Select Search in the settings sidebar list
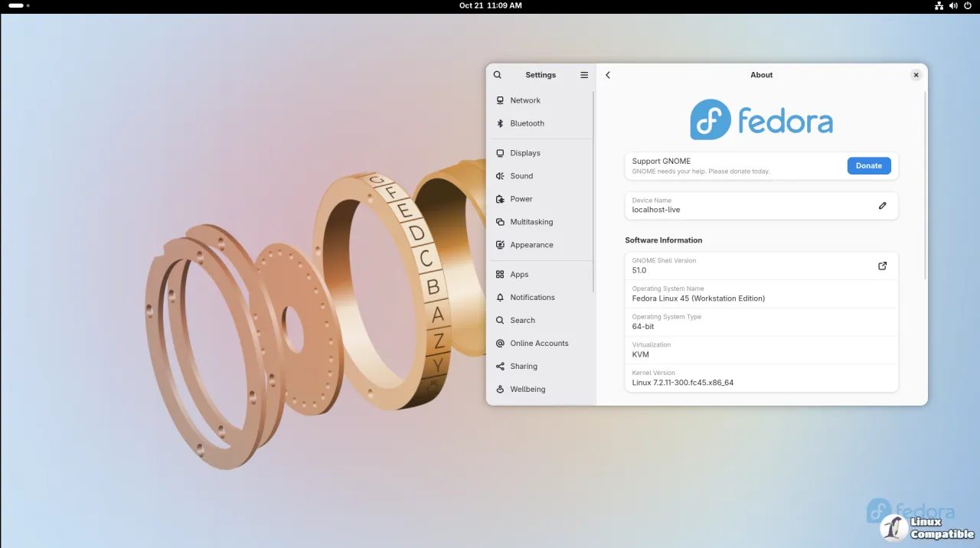Screen dimensions: 980x548 tap(540, 320)
